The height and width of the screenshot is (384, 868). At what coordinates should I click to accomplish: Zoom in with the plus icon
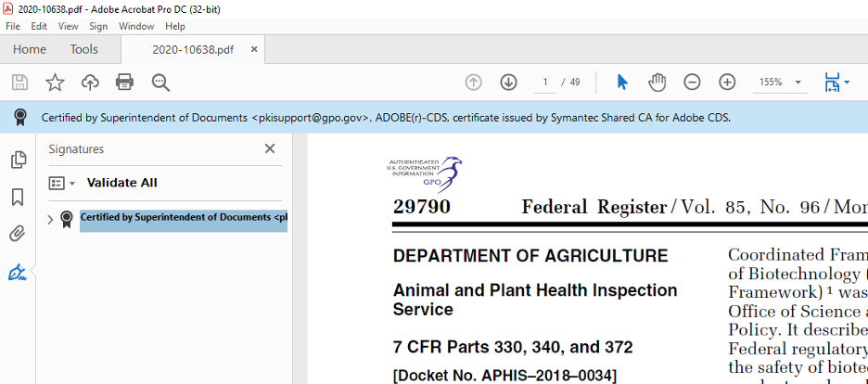click(727, 83)
